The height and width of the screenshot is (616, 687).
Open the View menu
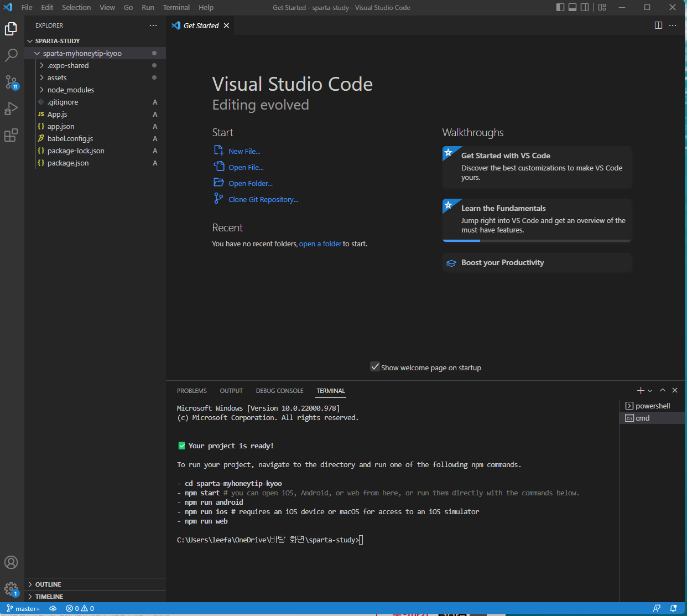107,7
